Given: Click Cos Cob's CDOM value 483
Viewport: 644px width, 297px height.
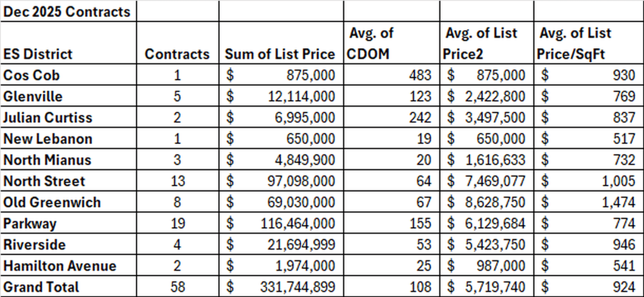Looking at the screenshot, I should click(420, 75).
